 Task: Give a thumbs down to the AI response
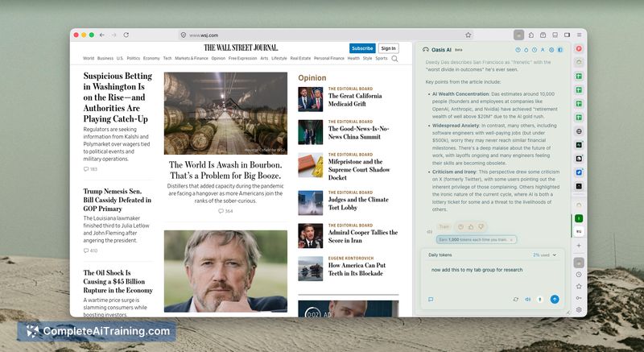pos(481,226)
